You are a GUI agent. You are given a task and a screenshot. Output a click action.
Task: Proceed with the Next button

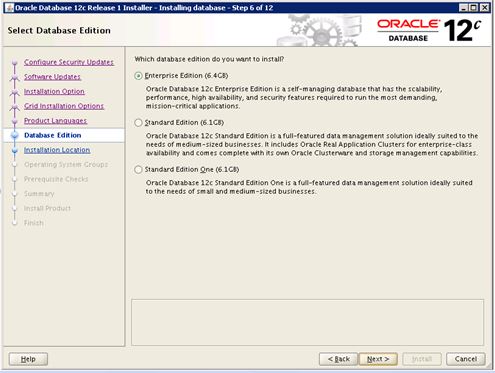378,359
